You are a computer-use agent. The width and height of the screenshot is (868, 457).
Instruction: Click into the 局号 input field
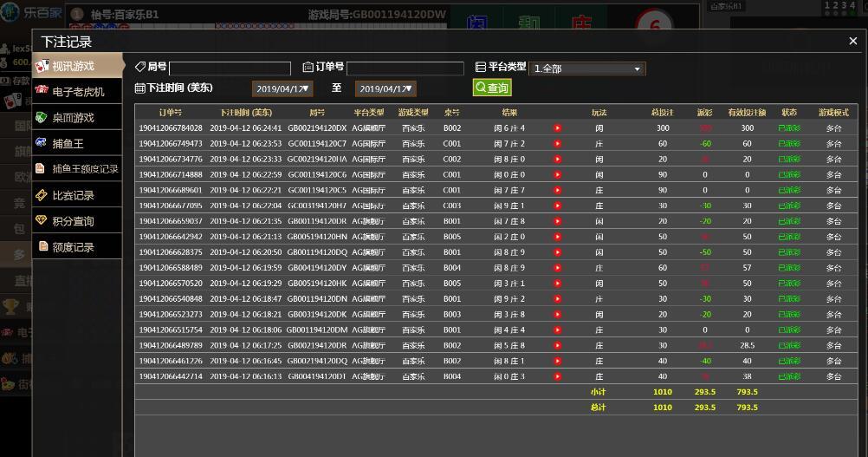(x=230, y=69)
